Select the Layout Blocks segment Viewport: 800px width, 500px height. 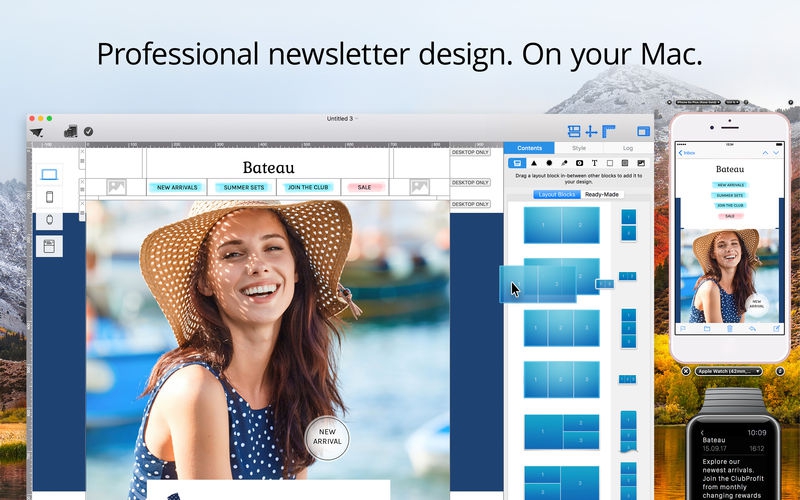pyautogui.click(x=557, y=194)
